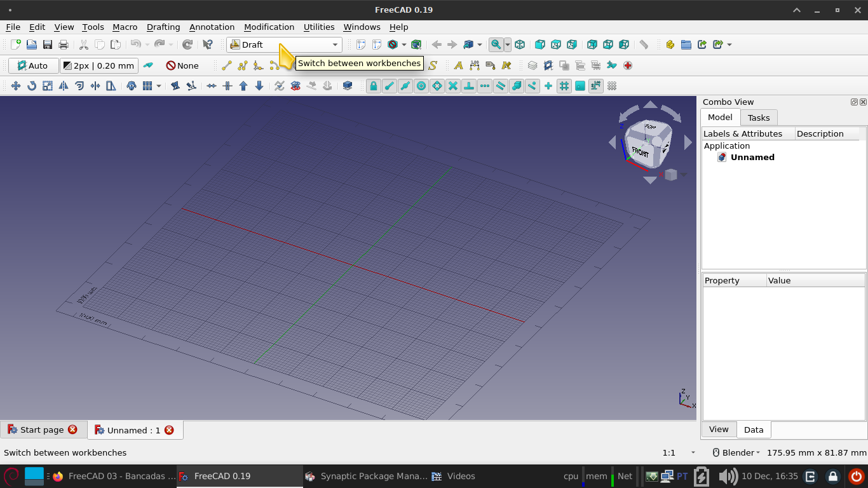This screenshot has width=868, height=488.
Task: Select Unnamed document in model tree
Action: (x=752, y=157)
